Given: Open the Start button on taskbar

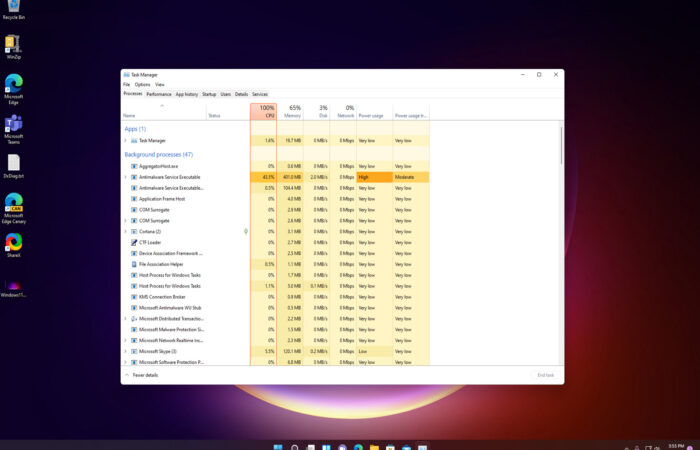Looking at the screenshot, I should point(278,446).
